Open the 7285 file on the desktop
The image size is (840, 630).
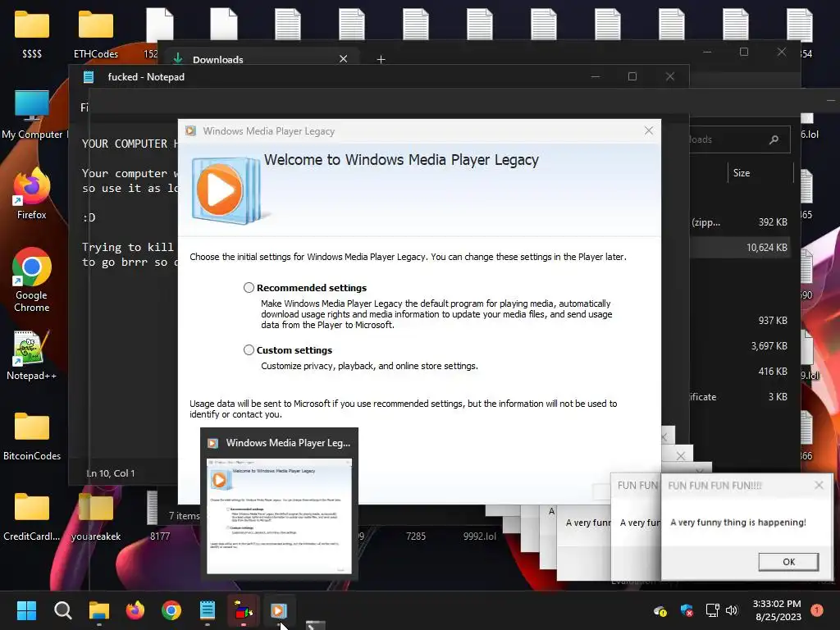[416, 536]
